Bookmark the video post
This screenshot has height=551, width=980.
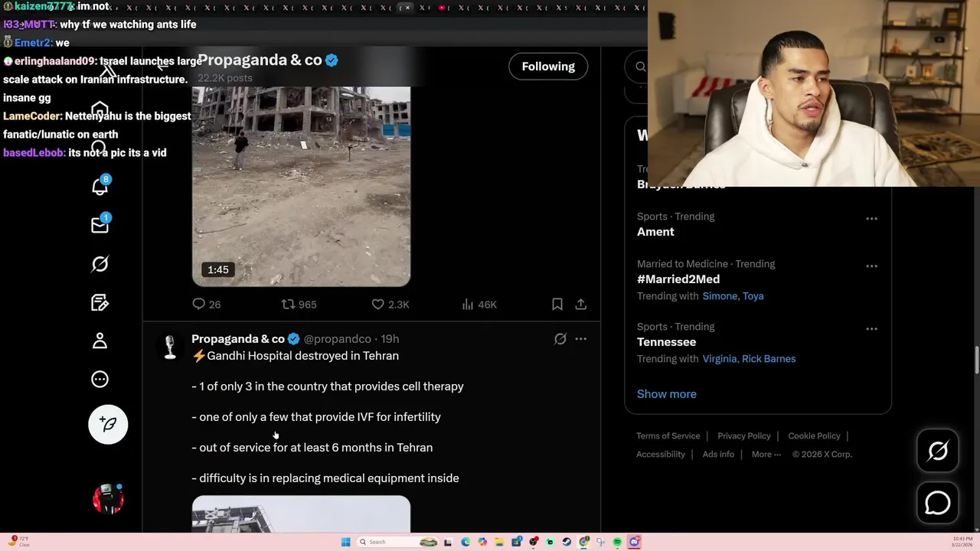pyautogui.click(x=557, y=304)
